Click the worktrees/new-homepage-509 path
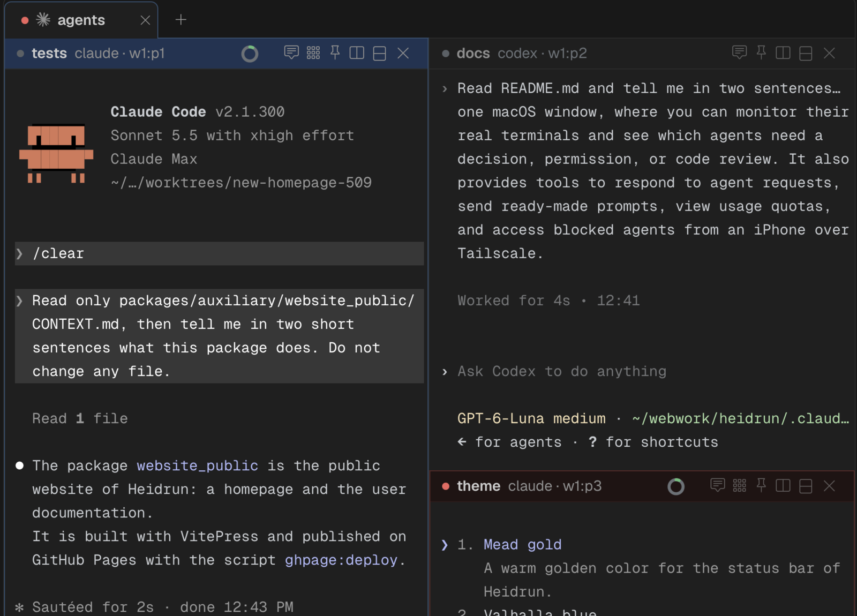The image size is (857, 616). point(241,183)
